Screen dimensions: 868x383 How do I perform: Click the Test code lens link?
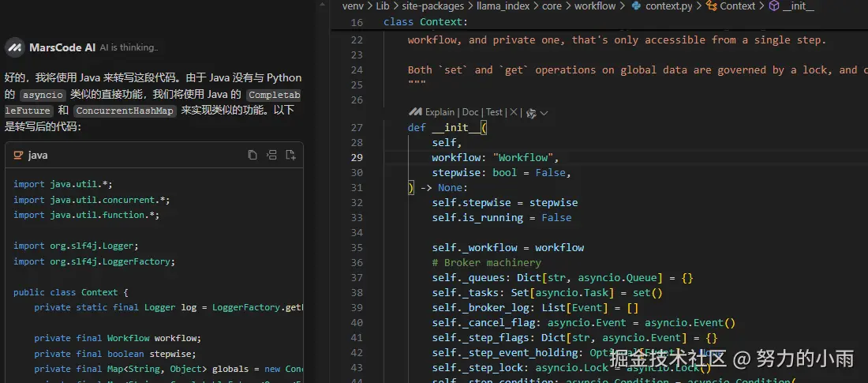[494, 113]
